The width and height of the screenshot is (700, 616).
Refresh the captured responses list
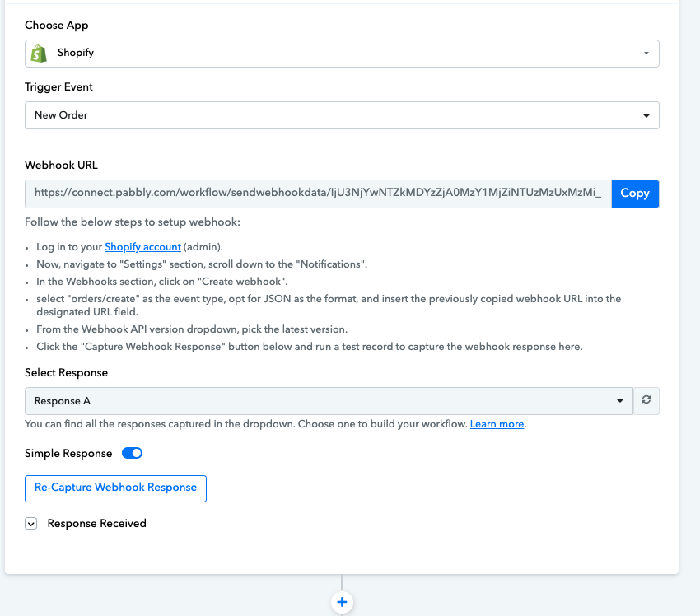click(x=646, y=400)
